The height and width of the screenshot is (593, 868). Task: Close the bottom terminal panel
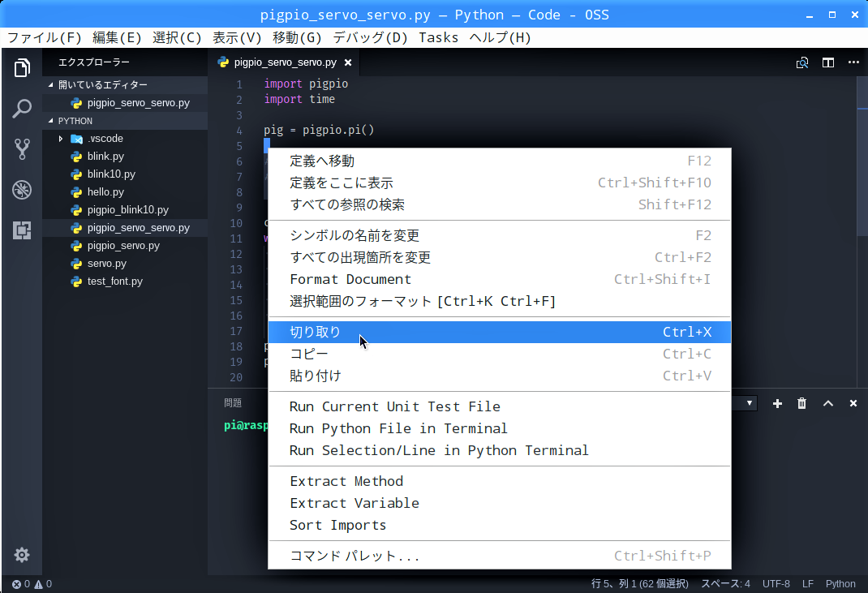pos(853,404)
